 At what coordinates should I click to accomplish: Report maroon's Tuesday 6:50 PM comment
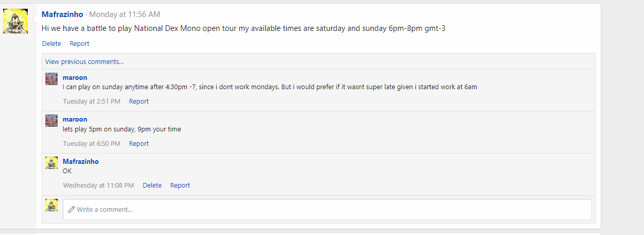click(138, 144)
